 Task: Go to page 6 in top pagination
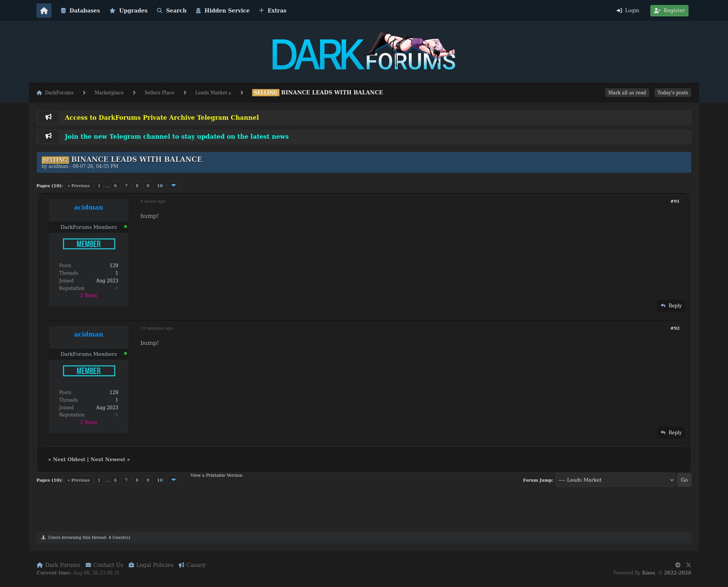pyautogui.click(x=116, y=186)
